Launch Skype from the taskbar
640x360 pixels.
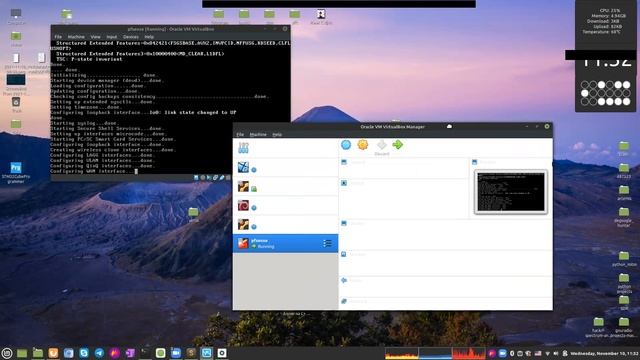pyautogui.click(x=84, y=353)
